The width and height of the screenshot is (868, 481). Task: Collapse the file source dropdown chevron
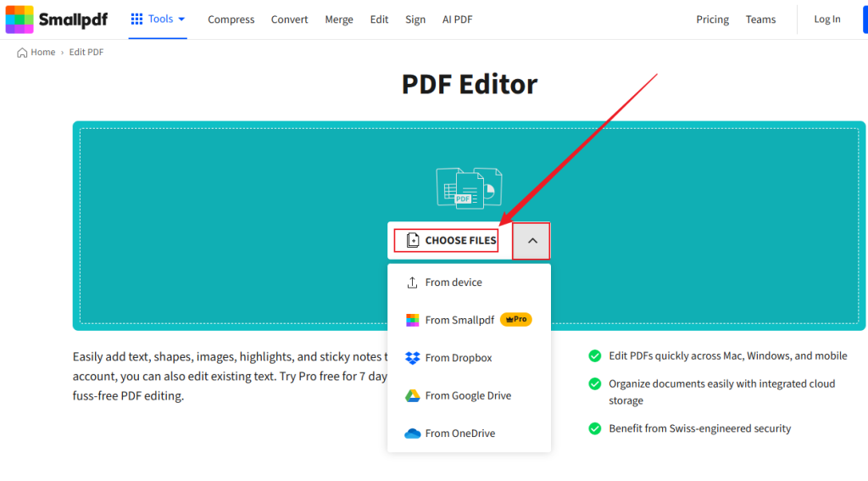tap(531, 241)
